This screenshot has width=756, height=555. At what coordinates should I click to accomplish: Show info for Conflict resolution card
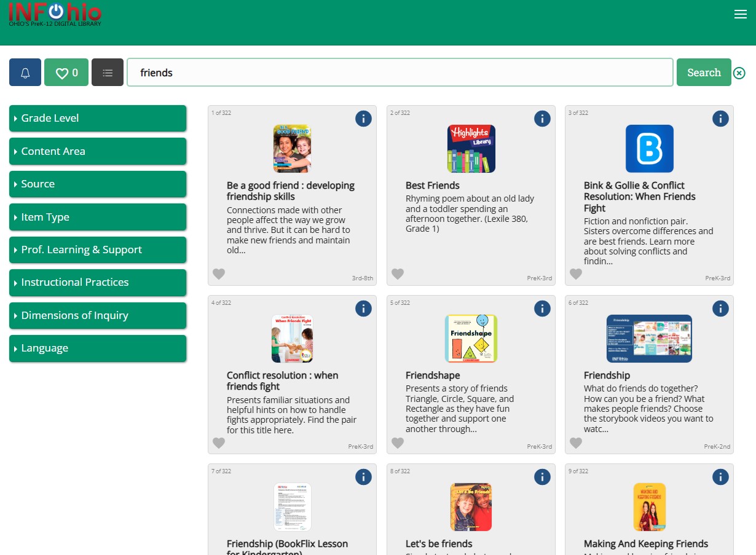(363, 309)
